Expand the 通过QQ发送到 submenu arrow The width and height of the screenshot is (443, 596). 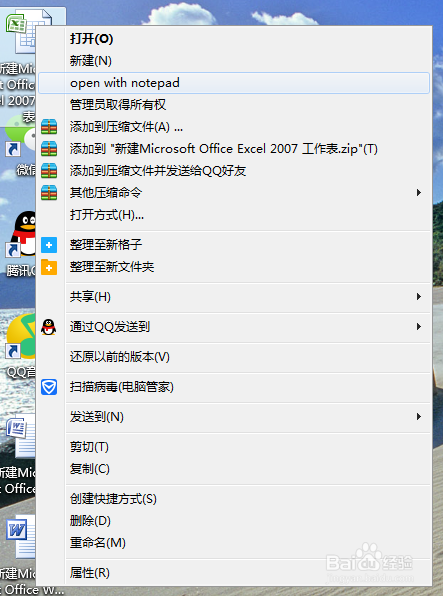click(x=419, y=327)
